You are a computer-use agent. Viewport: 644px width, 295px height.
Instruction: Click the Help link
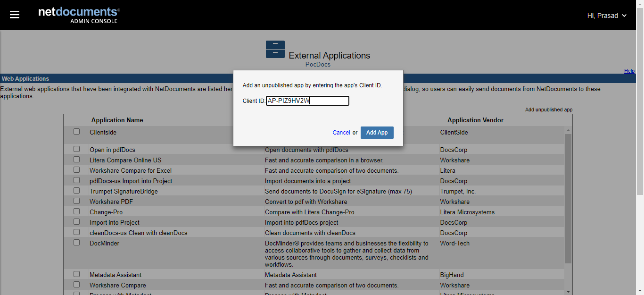click(629, 71)
